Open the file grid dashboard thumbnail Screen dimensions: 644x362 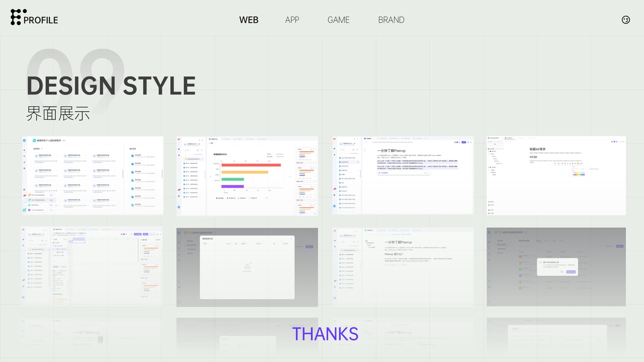pyautogui.click(x=92, y=175)
